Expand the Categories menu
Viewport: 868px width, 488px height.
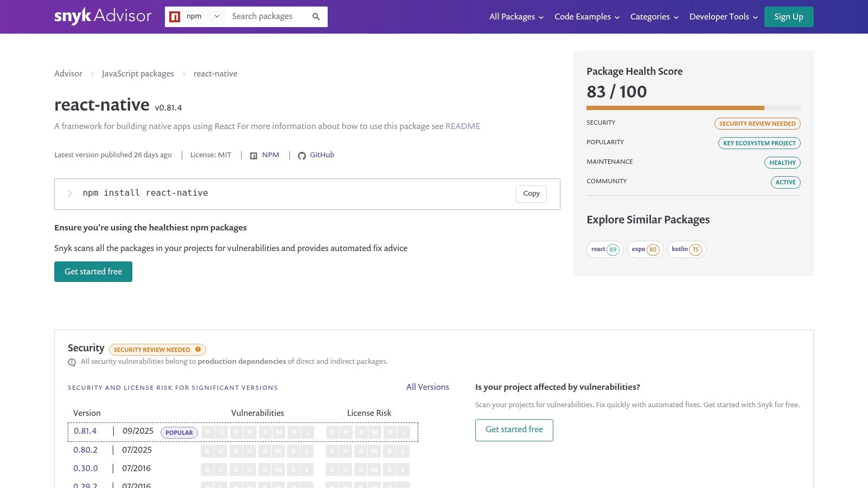[654, 17]
